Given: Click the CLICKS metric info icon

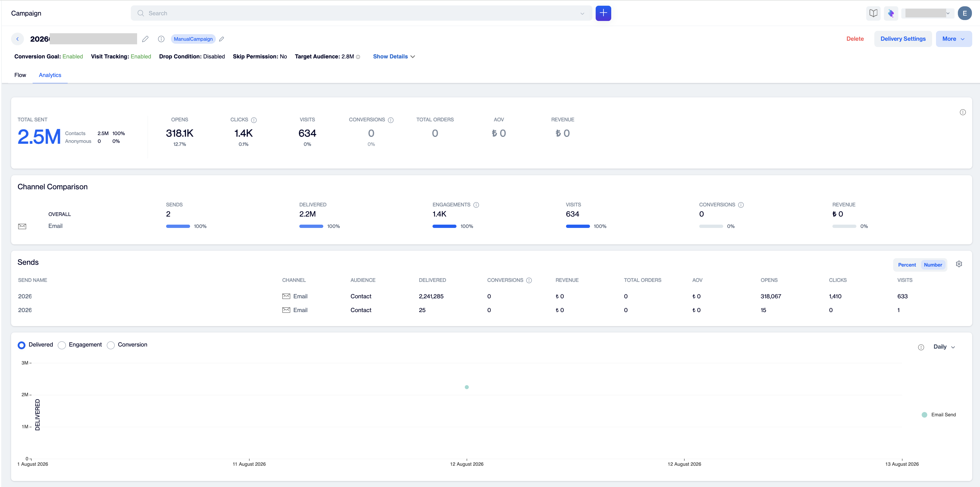Looking at the screenshot, I should [x=254, y=120].
